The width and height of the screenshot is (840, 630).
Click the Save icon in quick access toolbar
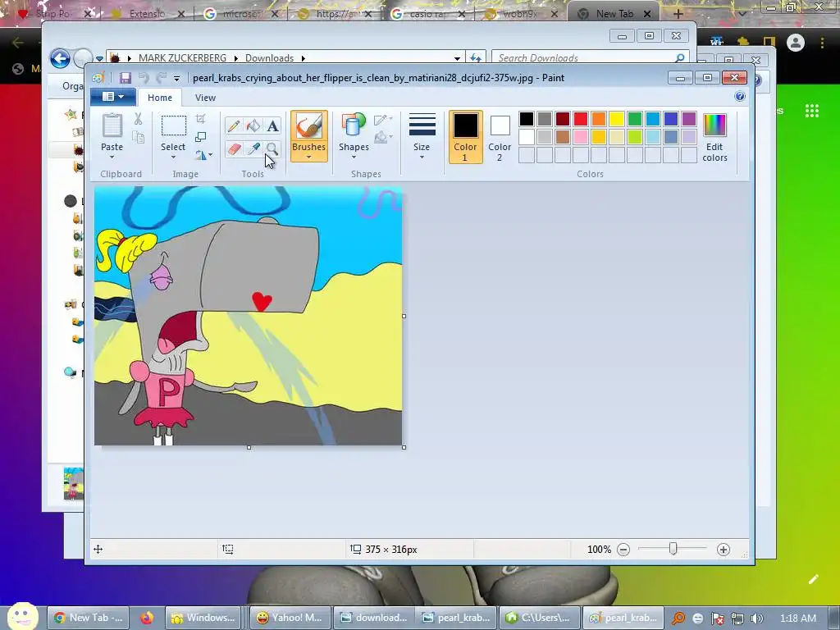126,78
